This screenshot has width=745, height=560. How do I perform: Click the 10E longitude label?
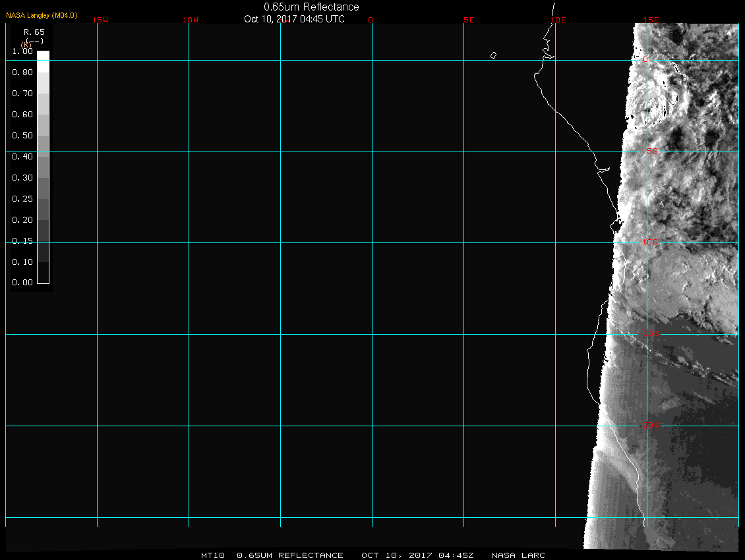click(558, 20)
